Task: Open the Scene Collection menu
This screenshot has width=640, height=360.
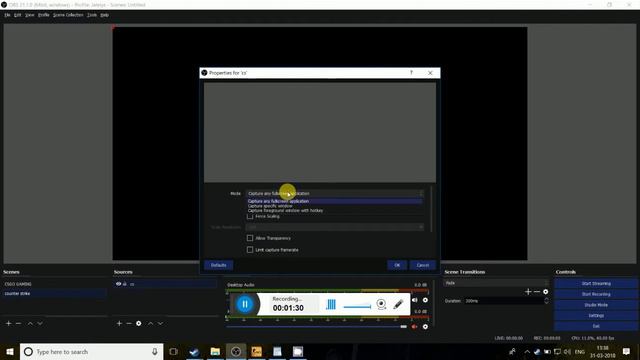Action: [68, 15]
